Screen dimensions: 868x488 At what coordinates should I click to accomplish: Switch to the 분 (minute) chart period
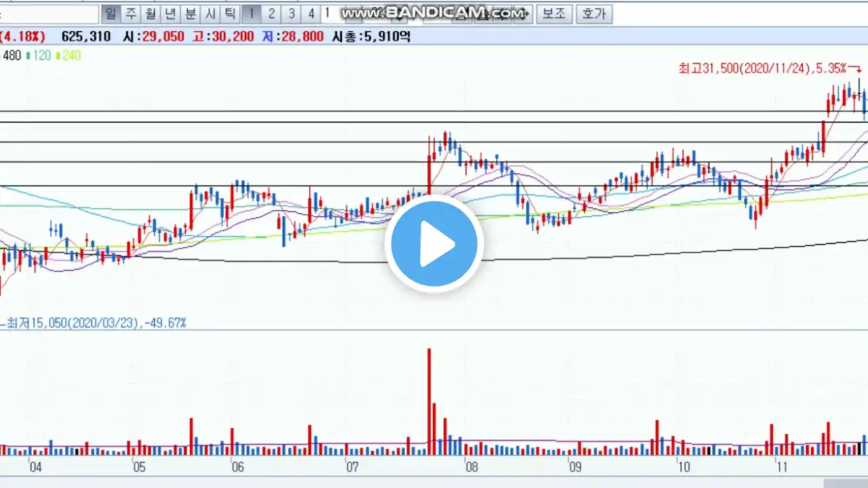pyautogui.click(x=191, y=14)
